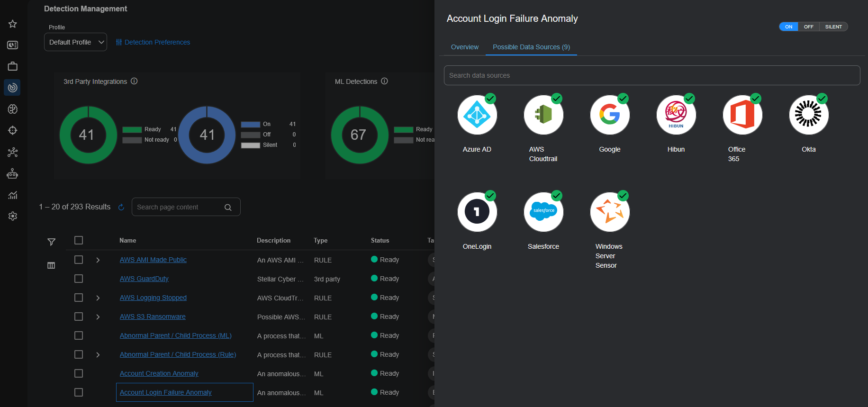Turn the detection OFF
The width and height of the screenshot is (868, 407).
(808, 27)
